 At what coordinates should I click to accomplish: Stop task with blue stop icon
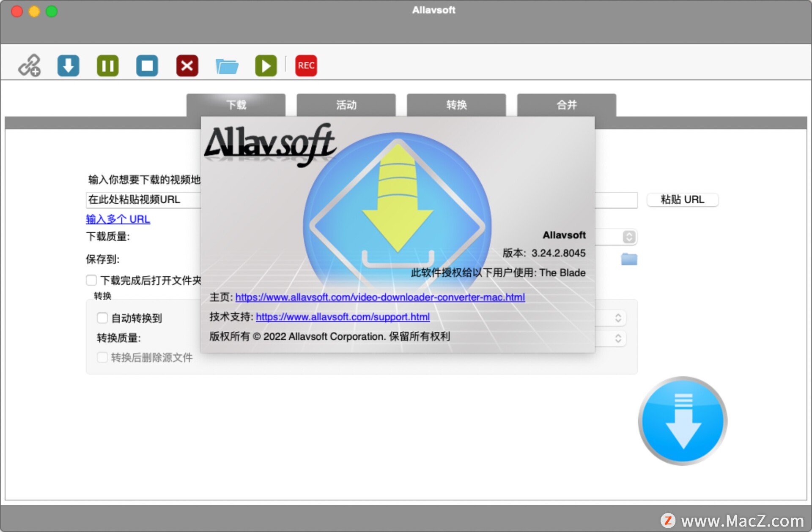click(147, 65)
